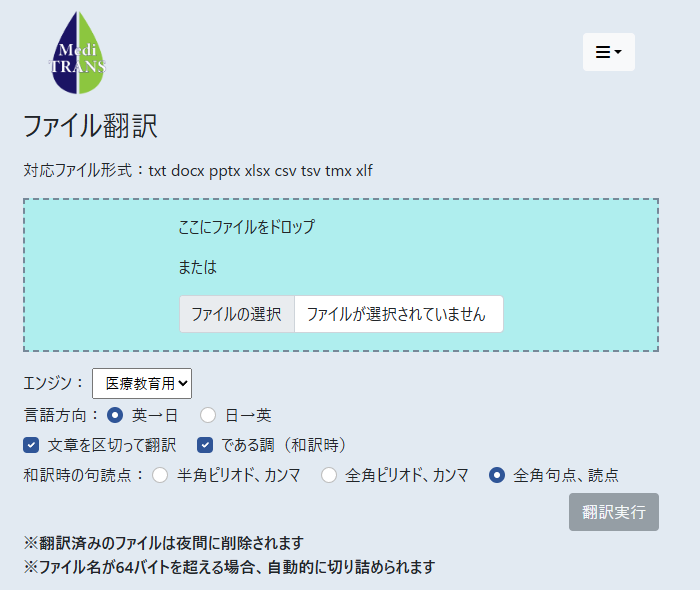Choose the 半角ピリオド、カンマ punctuation option
Viewport: 700px width, 590px height.
pyautogui.click(x=160, y=476)
